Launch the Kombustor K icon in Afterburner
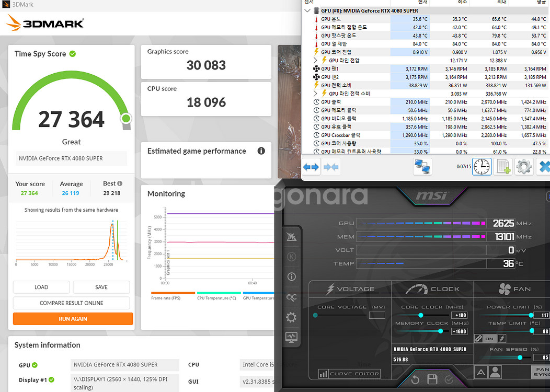The width and height of the screenshot is (550, 392). [x=292, y=257]
